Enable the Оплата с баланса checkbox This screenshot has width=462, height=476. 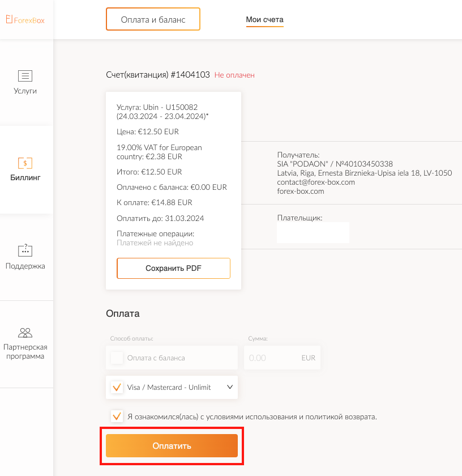tap(117, 358)
